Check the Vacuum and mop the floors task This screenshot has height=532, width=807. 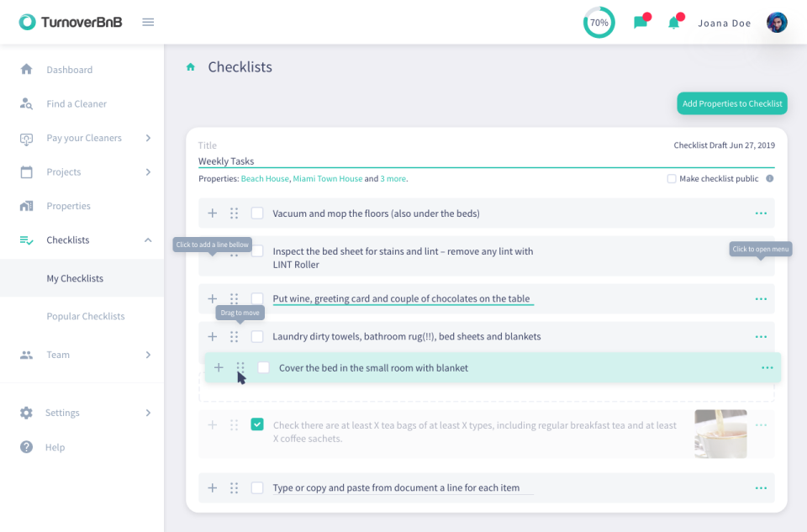[x=257, y=213]
